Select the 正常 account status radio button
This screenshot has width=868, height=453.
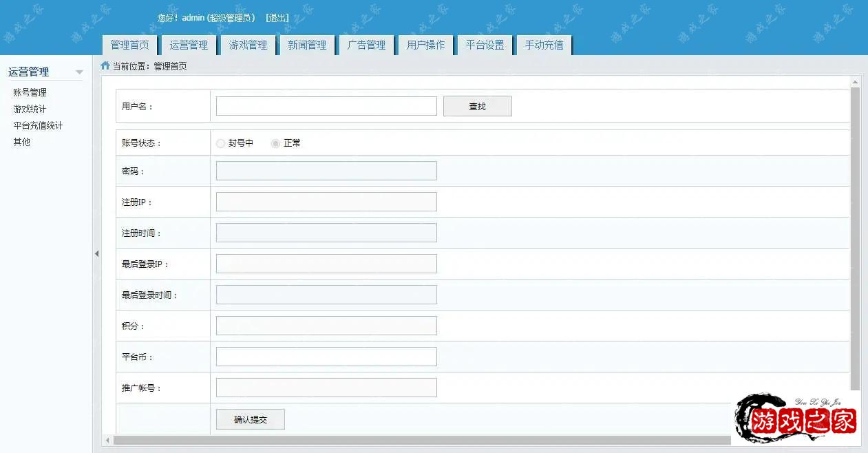click(x=275, y=143)
